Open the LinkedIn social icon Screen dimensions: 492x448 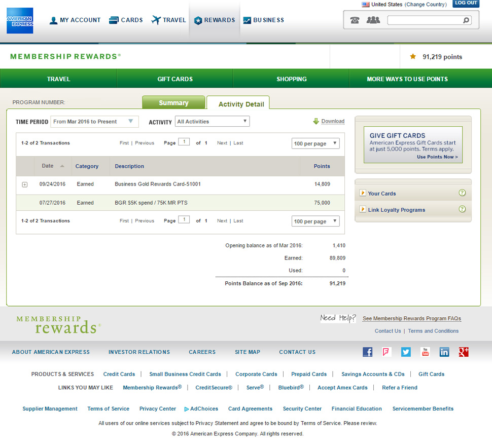tap(444, 352)
